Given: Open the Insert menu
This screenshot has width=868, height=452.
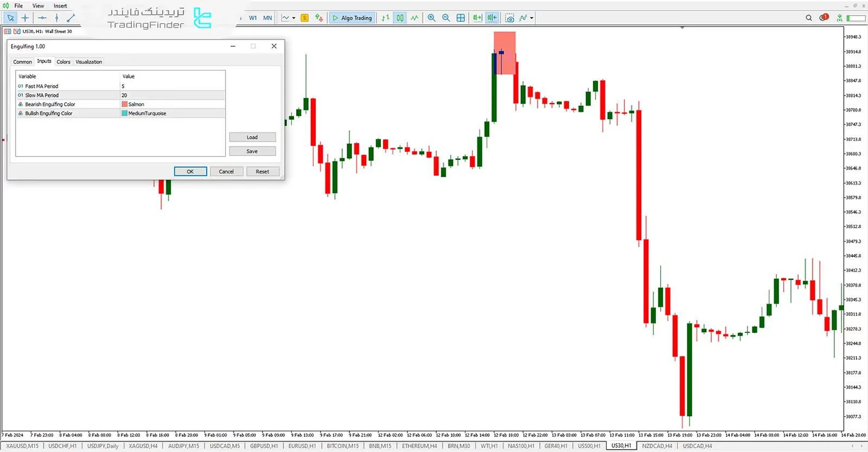Looking at the screenshot, I should tap(60, 6).
